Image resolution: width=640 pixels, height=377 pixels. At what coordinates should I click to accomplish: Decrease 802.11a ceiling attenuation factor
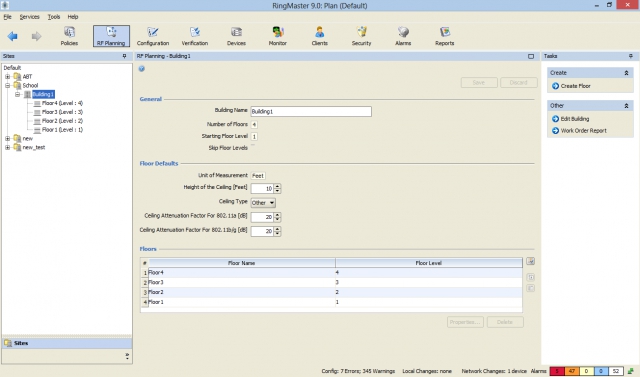click(x=278, y=220)
